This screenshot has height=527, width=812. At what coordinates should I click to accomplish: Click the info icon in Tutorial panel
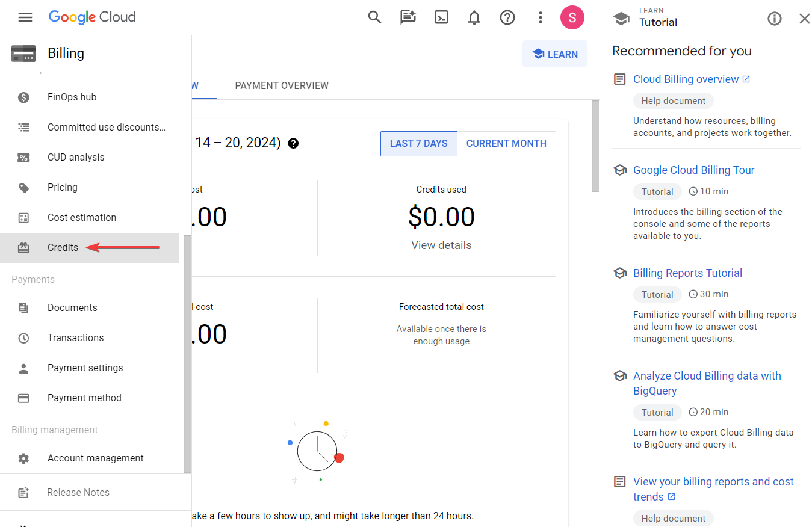point(775,19)
